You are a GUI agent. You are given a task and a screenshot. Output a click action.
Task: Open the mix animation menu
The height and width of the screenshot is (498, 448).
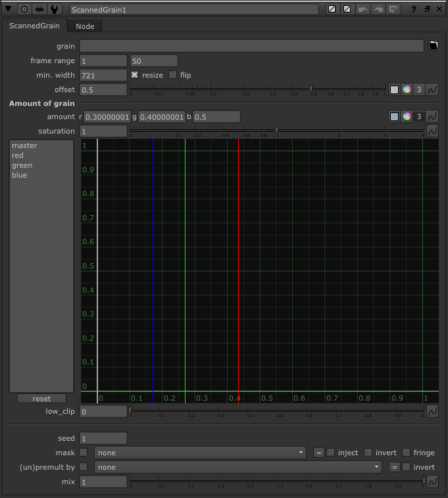pyautogui.click(x=432, y=482)
